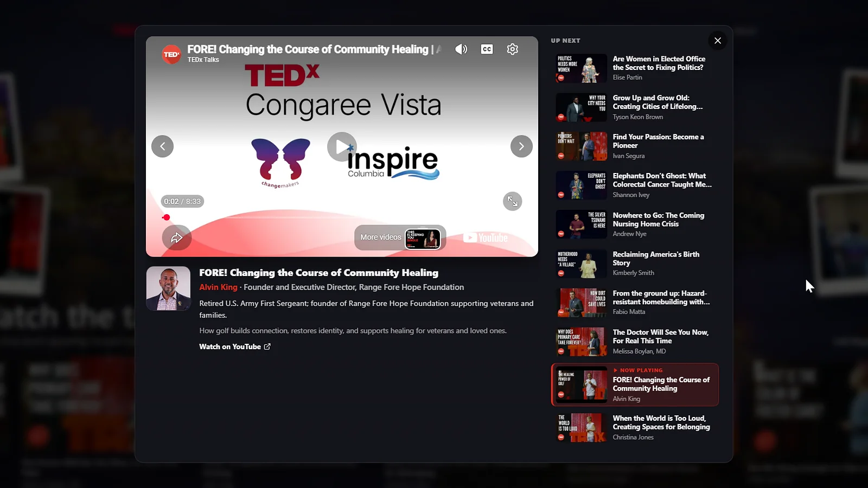
Task: Click thumbnail for Shannon Ivey's talk
Action: (x=582, y=185)
